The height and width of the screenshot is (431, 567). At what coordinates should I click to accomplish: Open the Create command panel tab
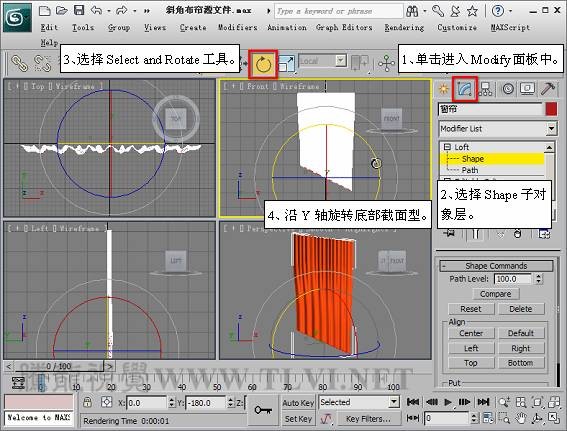tap(443, 89)
